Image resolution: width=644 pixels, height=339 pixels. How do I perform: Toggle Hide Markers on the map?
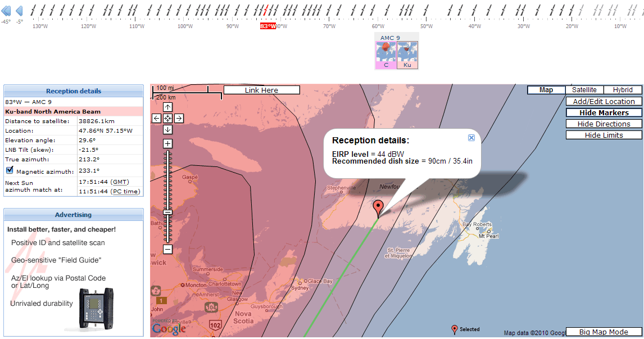click(604, 112)
